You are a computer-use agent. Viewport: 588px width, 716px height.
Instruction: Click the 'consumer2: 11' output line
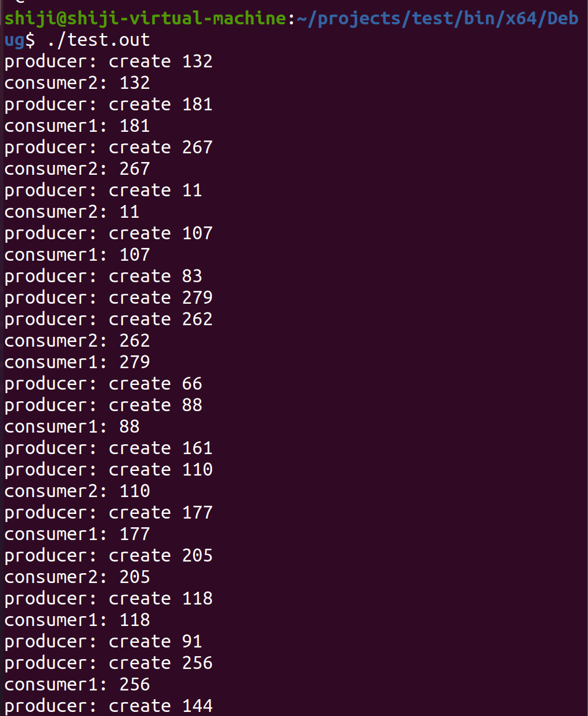tap(72, 212)
